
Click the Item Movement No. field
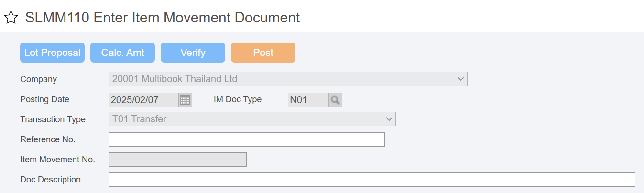178,160
